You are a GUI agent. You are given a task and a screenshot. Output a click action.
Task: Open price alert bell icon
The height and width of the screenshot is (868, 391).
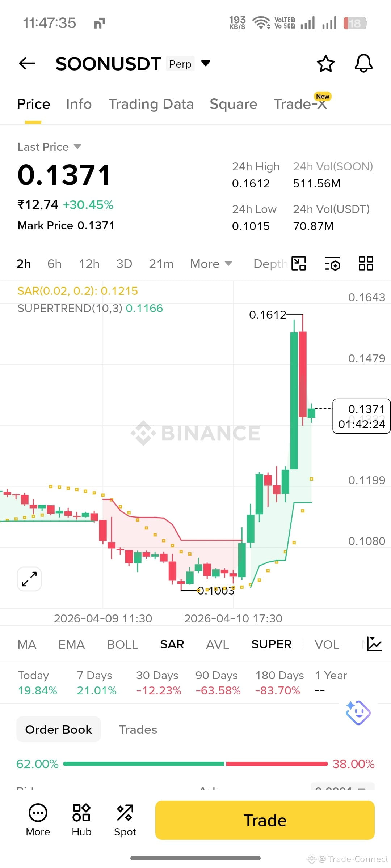coord(363,64)
